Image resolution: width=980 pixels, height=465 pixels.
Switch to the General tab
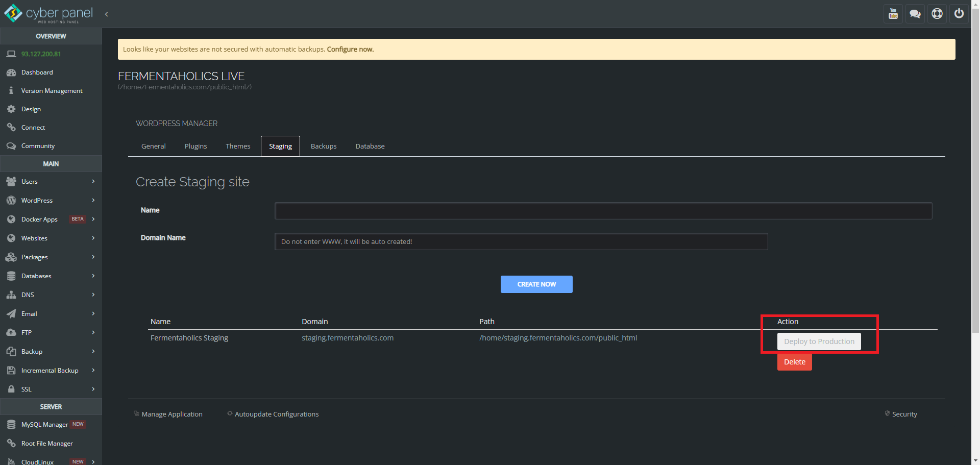point(154,146)
